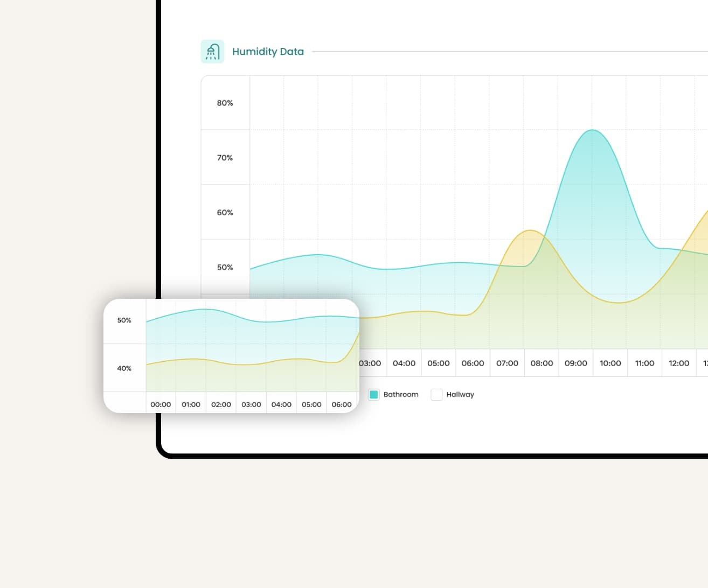Toggle the Bathroom legend checkbox
Image resolution: width=708 pixels, height=588 pixels.
(373, 395)
